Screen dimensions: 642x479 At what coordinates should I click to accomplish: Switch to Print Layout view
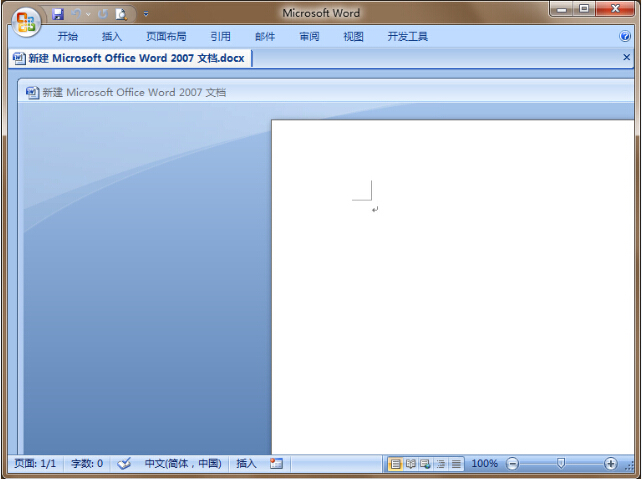[396, 464]
